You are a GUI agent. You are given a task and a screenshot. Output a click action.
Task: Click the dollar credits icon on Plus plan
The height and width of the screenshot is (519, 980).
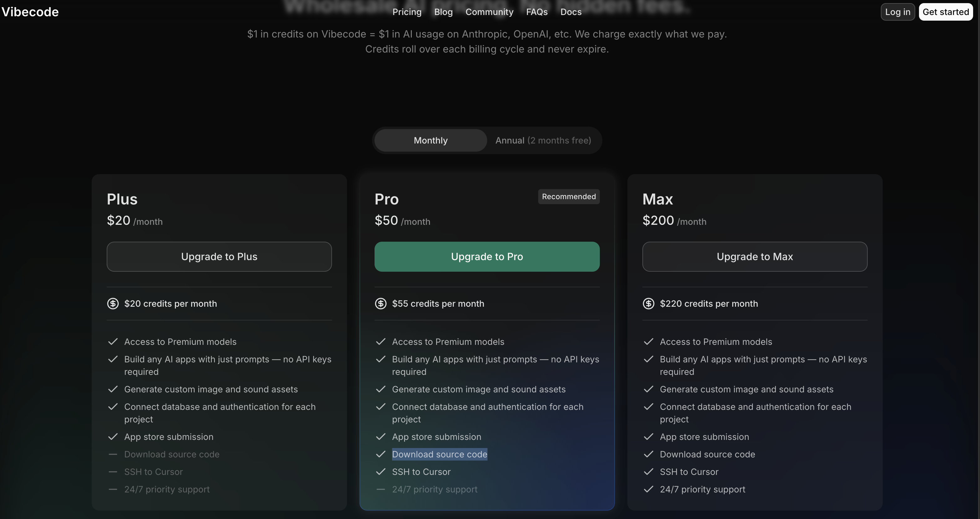[x=113, y=303]
